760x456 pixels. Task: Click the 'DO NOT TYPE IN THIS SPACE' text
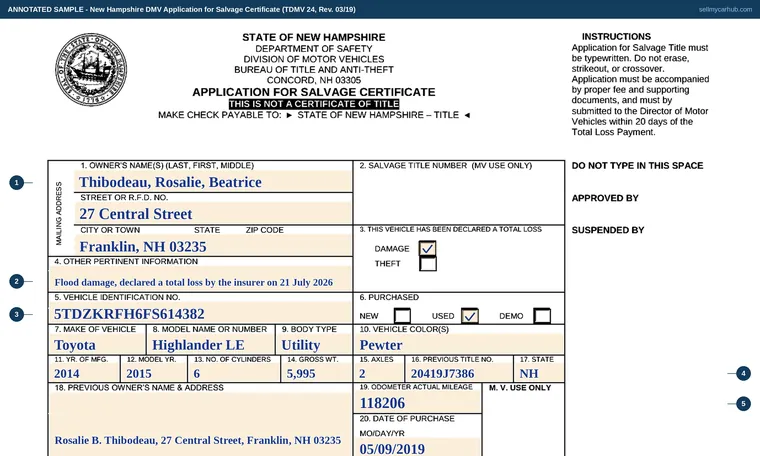pyautogui.click(x=637, y=166)
